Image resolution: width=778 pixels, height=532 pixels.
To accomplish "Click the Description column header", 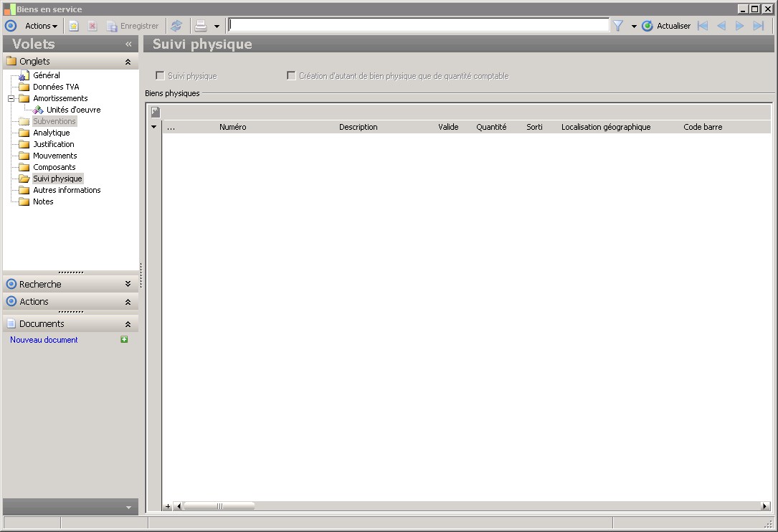I will click(359, 127).
